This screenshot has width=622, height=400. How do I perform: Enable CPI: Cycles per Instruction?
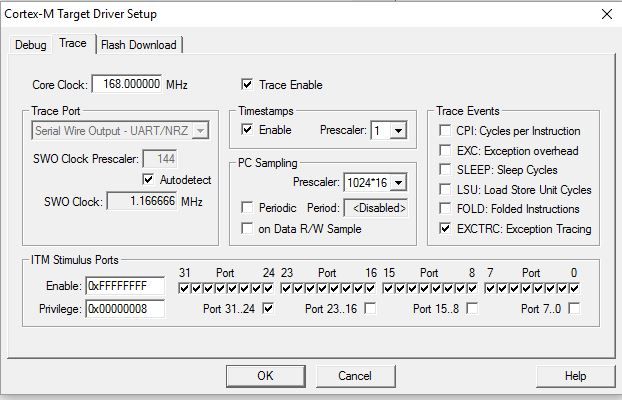[445, 130]
